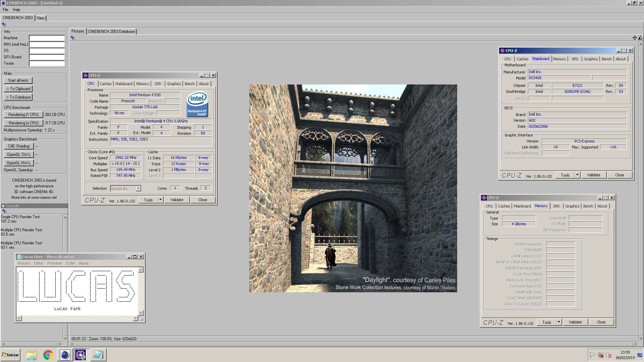Click the pin icon in Pictures panel
The height and width of the screenshot is (362, 644).
pos(73,38)
